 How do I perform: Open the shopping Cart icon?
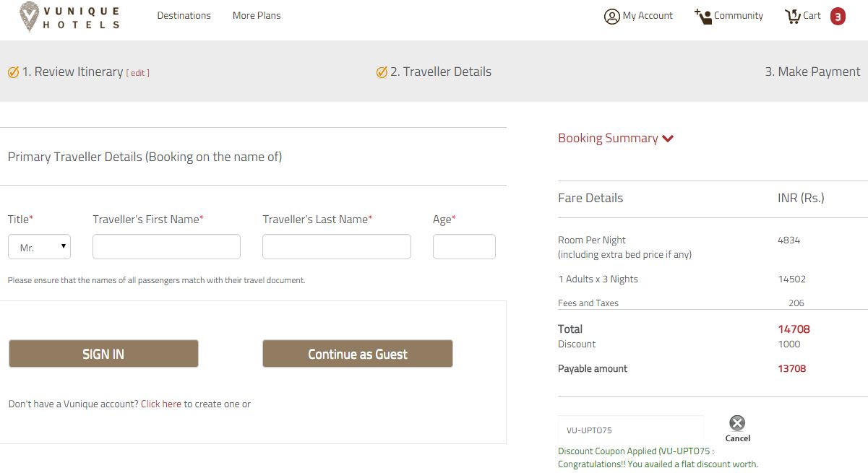click(793, 16)
